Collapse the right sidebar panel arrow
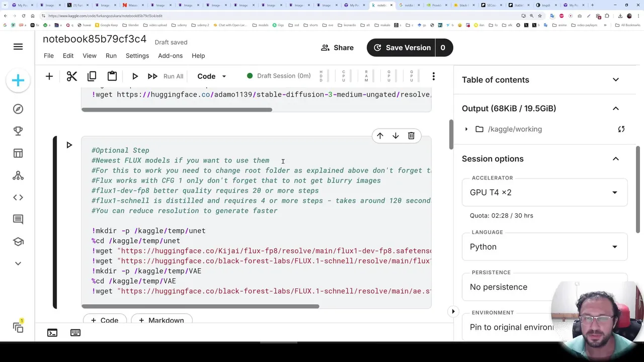The height and width of the screenshot is (362, 644). coord(453,312)
